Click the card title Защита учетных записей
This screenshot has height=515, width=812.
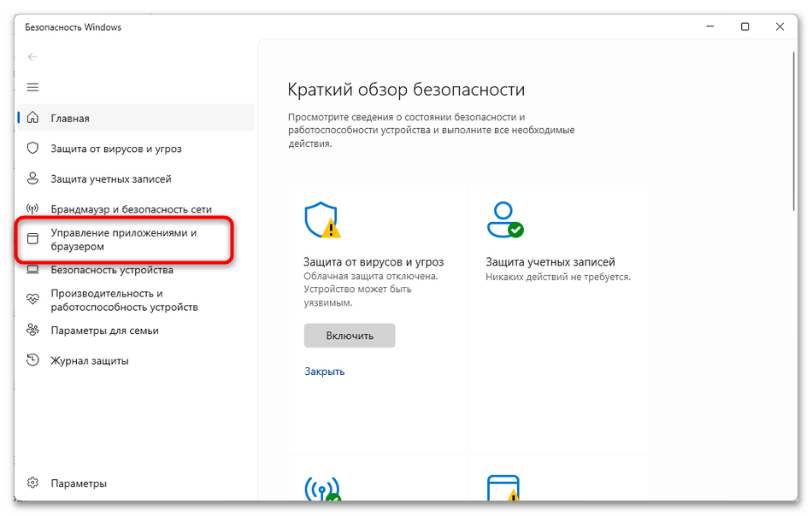tap(550, 262)
